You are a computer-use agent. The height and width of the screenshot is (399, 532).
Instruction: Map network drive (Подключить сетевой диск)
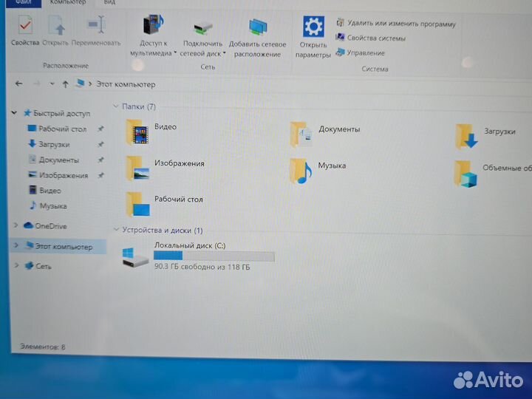pos(202,38)
